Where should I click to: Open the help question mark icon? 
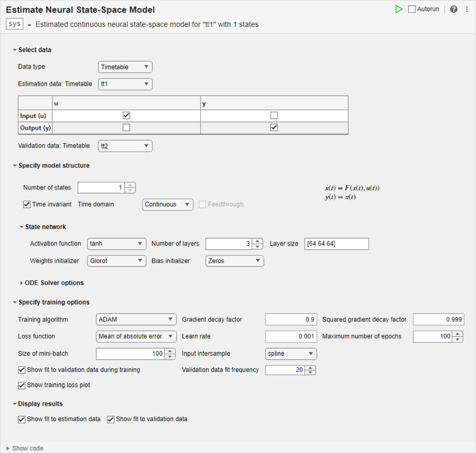454,9
